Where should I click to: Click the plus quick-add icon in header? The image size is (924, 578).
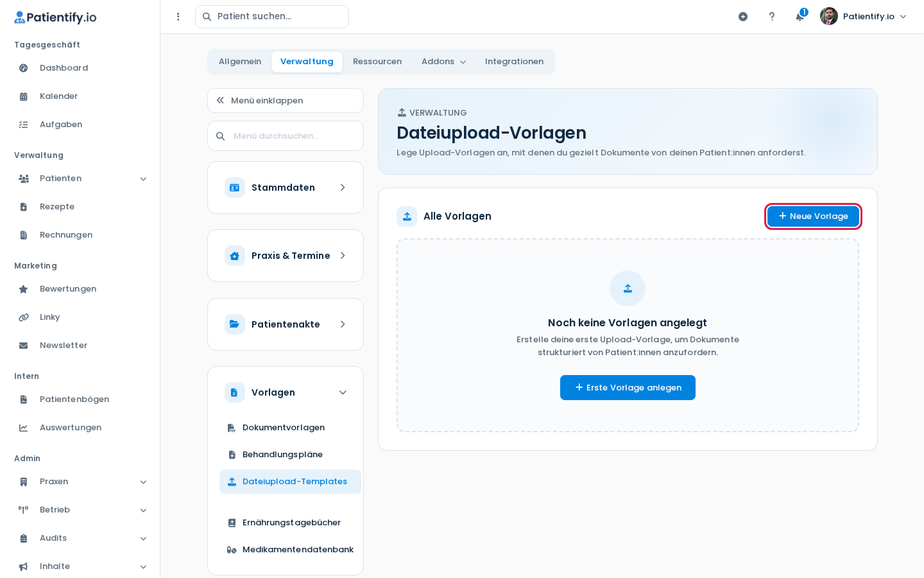click(x=743, y=17)
